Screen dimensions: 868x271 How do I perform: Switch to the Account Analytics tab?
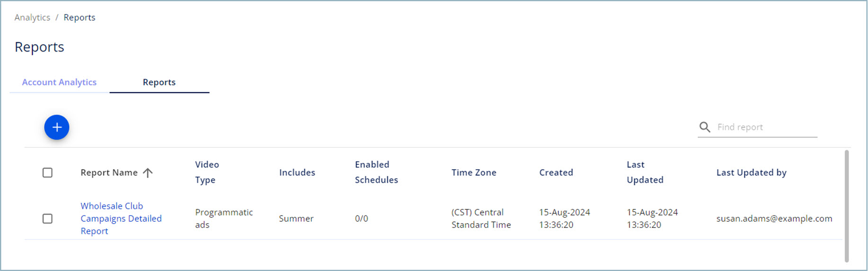59,82
